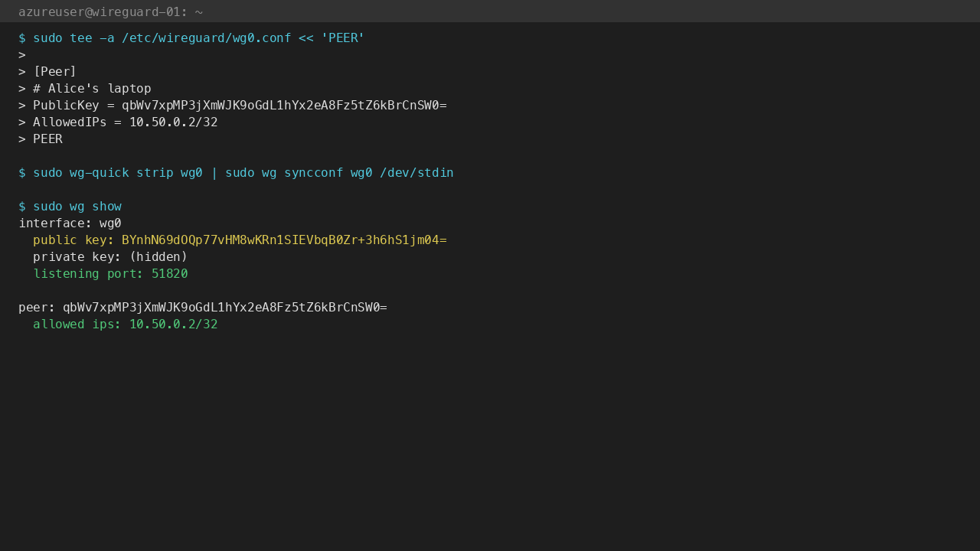Image resolution: width=980 pixels, height=551 pixels.
Task: Click the sudo wg show command line
Action: (70, 207)
